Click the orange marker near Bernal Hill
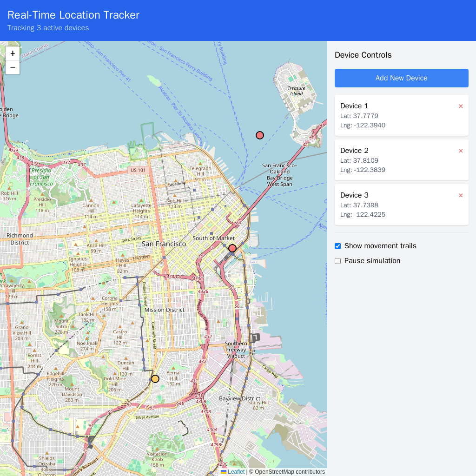Screen dimensions: 476x476 pyautogui.click(x=155, y=379)
